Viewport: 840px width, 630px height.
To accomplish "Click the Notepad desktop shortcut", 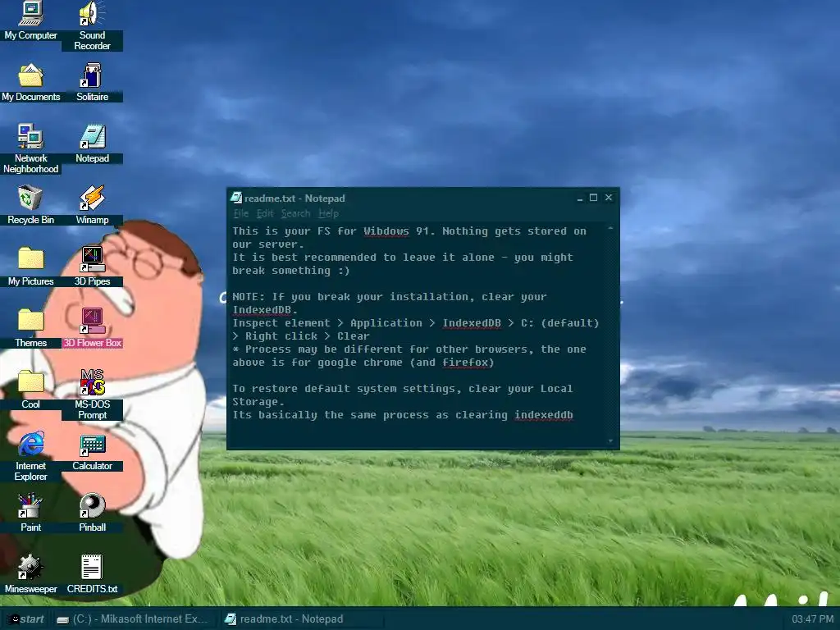I will coord(92,144).
